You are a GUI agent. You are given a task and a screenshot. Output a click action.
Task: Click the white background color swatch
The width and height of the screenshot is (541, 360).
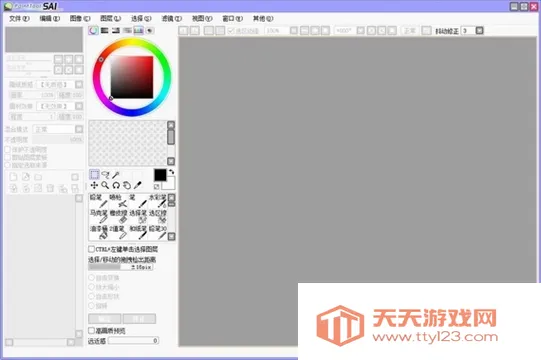point(170,184)
